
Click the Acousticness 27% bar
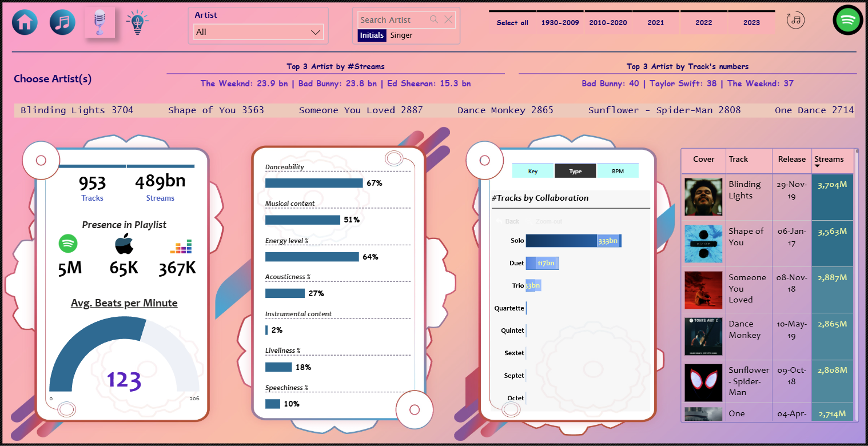(285, 293)
